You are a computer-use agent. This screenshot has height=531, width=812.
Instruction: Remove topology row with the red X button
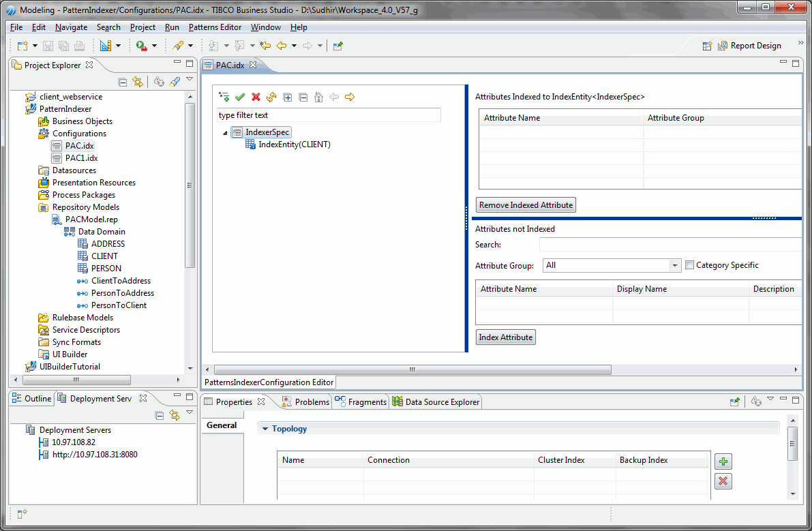[x=723, y=481]
